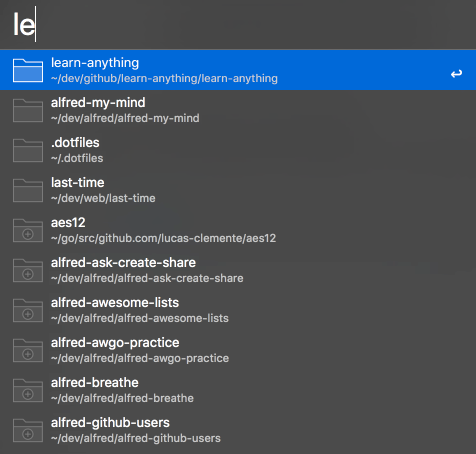Viewport: 476px width, 454px height.
Task: Open the alfred-my-mind result
Action: tap(238, 110)
